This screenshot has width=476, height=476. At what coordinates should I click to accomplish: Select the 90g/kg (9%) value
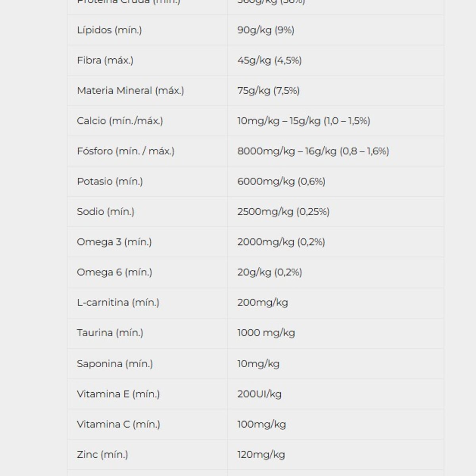pos(266,30)
